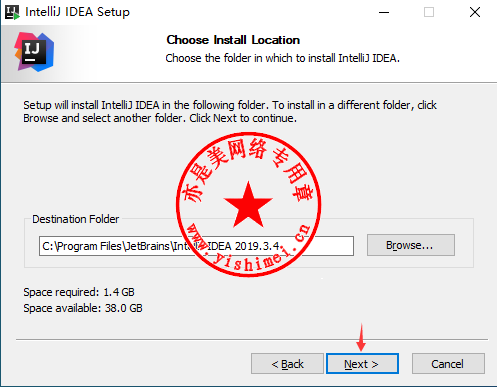Go back with the Back button

[287, 364]
